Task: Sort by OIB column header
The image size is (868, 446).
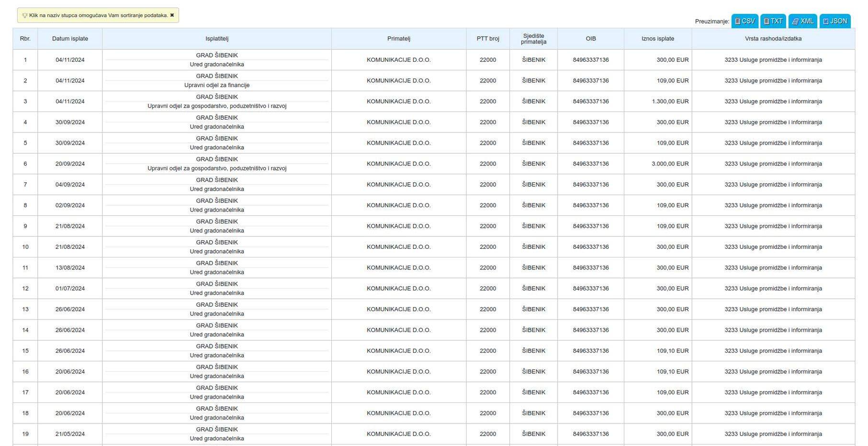Action: [590, 39]
